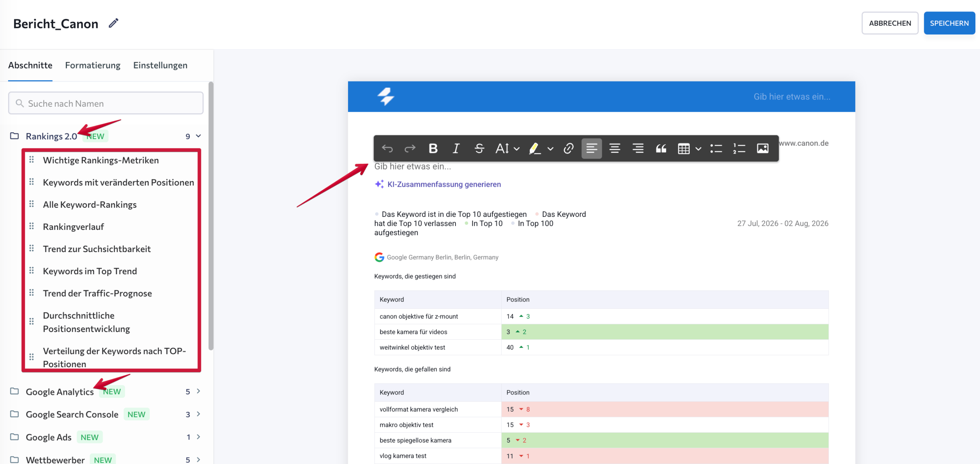The width and height of the screenshot is (980, 464).
Task: Toggle italic formatting
Action: (456, 148)
